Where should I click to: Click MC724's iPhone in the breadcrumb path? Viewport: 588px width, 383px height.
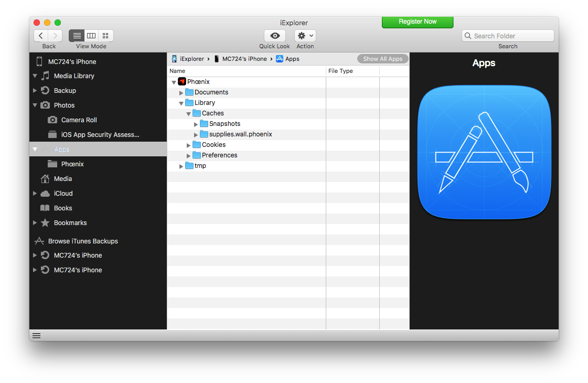coord(244,59)
